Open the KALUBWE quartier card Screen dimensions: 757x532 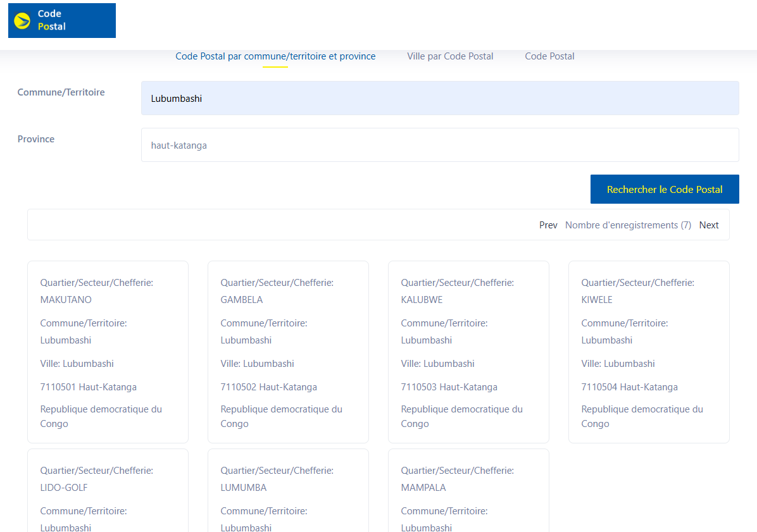pos(468,352)
